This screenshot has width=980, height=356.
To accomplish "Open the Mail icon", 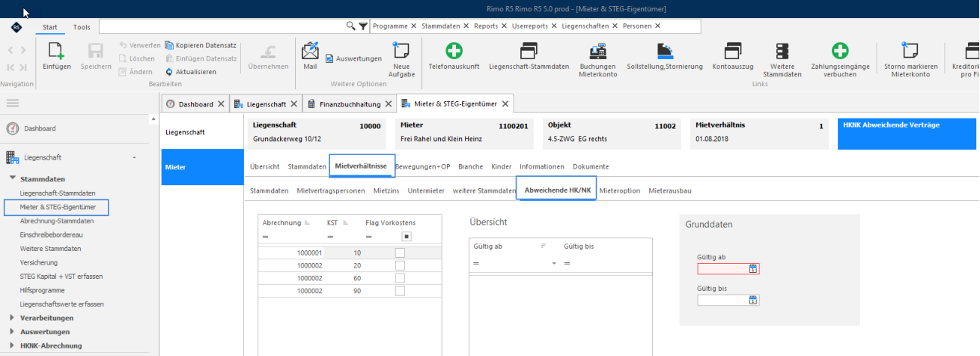I will click(x=310, y=51).
